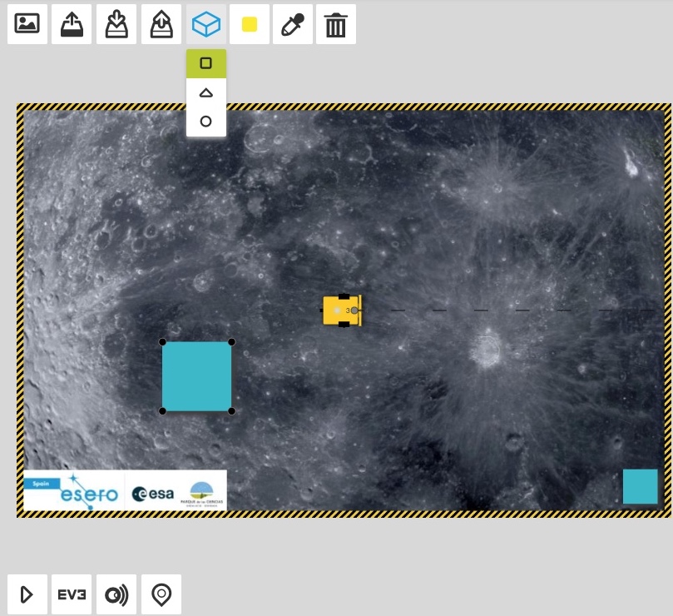Select the yellow robot on the map
This screenshot has height=616, width=673.
[341, 310]
